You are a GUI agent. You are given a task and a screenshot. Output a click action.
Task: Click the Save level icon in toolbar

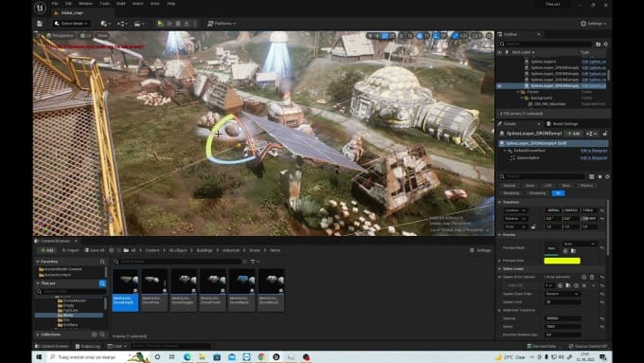[40, 24]
